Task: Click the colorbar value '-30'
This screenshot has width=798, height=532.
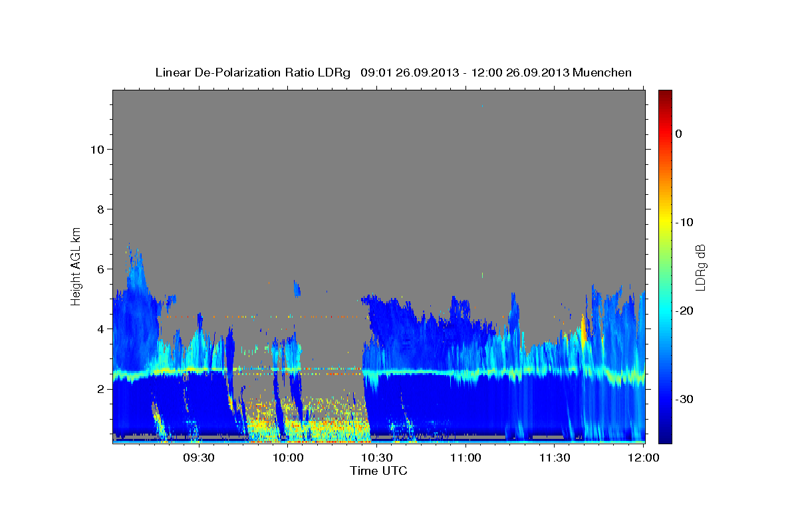Action: (x=684, y=399)
